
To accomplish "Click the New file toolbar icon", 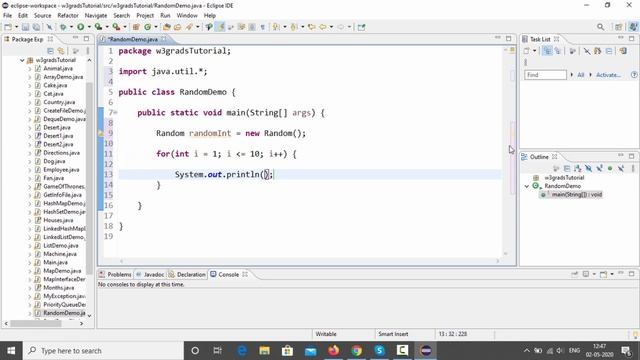I will click(x=8, y=27).
